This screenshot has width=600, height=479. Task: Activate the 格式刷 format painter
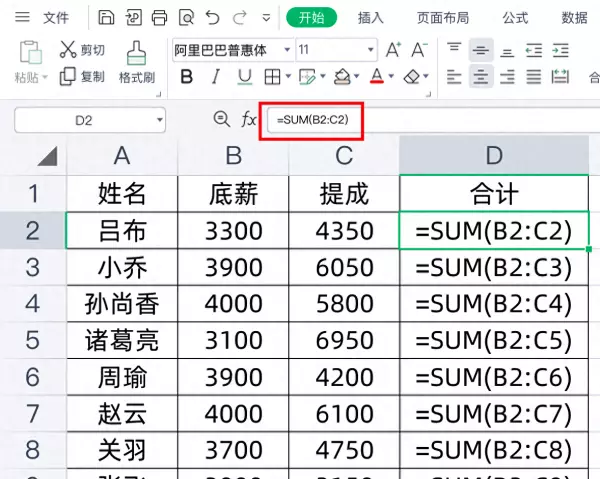[137, 63]
